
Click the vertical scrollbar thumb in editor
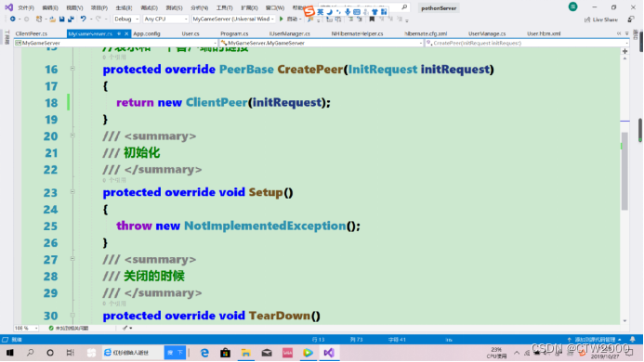(x=624, y=171)
